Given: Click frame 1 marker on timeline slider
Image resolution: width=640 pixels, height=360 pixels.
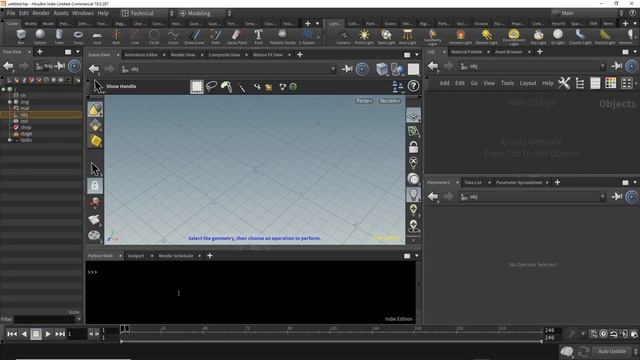Looking at the screenshot, I should pos(125,329).
